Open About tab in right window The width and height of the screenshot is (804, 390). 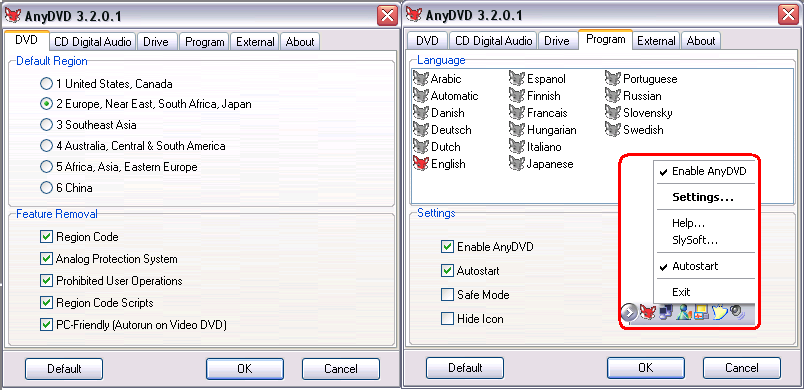[701, 40]
